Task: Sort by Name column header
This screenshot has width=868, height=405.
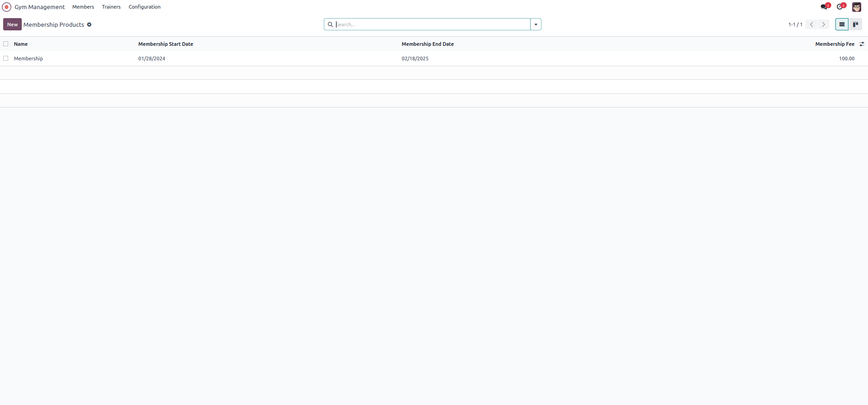Action: (21, 44)
